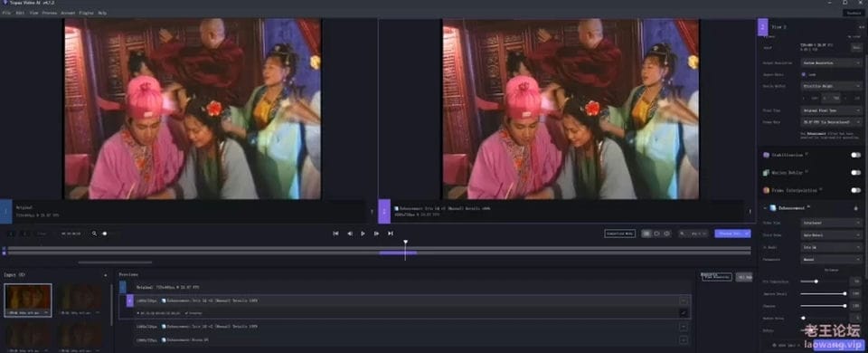Open the Pixel Type dropdown

[831, 110]
